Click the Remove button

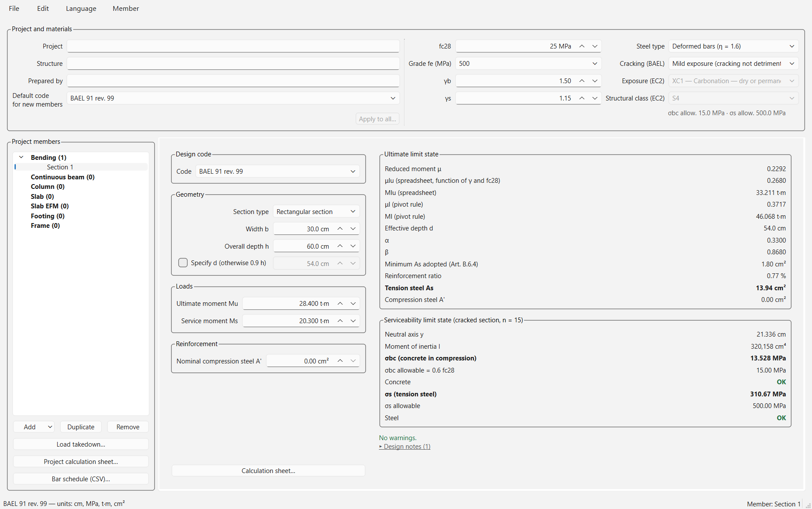(128, 427)
